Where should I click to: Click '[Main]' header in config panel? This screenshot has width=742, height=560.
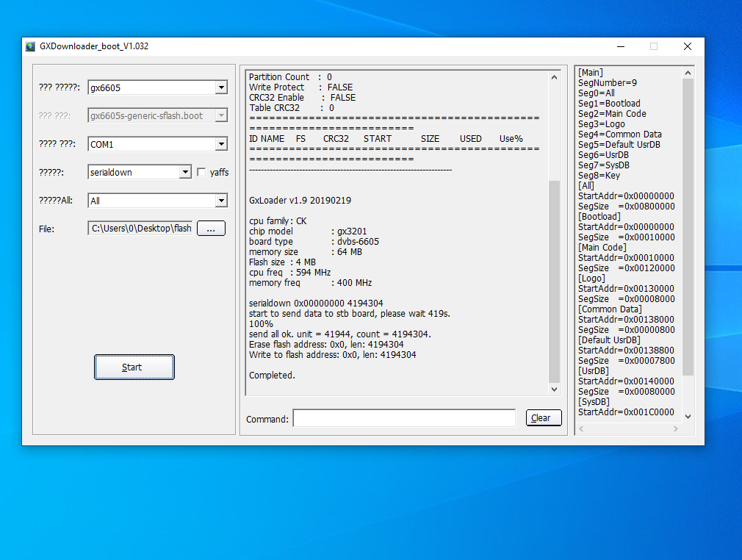pos(591,73)
